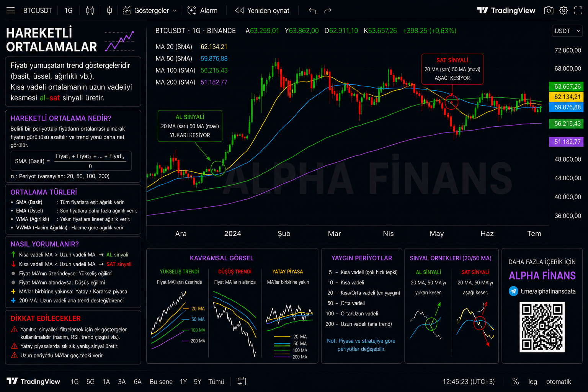Toggle percent scale mode
588x392 pixels.
516,381
